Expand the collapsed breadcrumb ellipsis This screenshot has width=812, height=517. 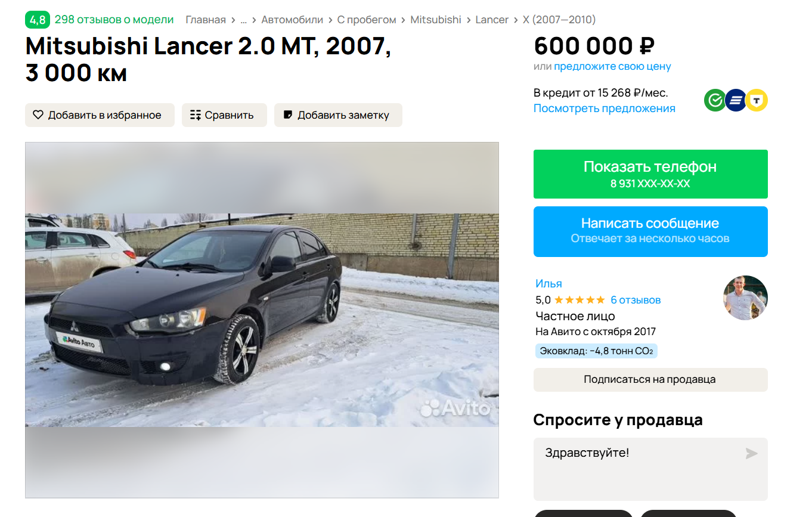[243, 20]
